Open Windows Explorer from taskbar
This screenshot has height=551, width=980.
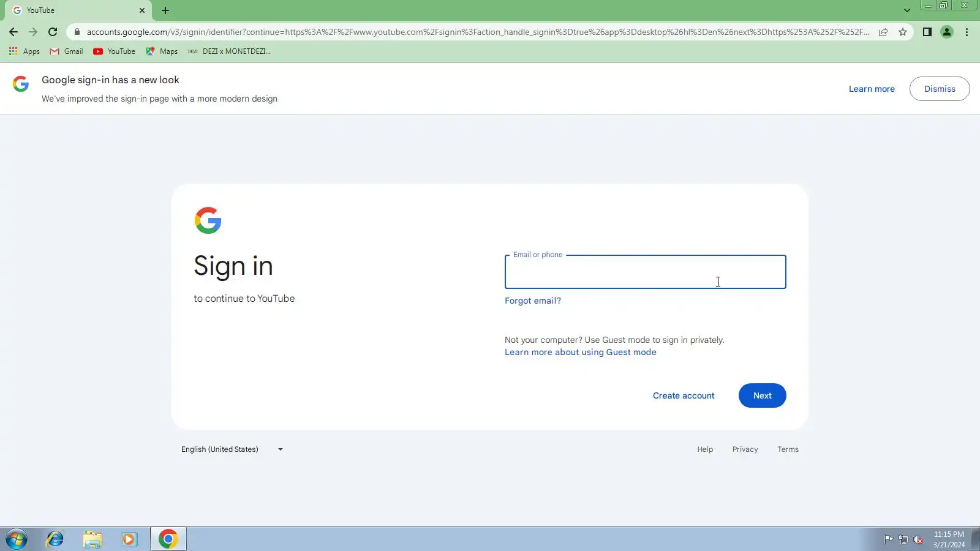click(92, 539)
